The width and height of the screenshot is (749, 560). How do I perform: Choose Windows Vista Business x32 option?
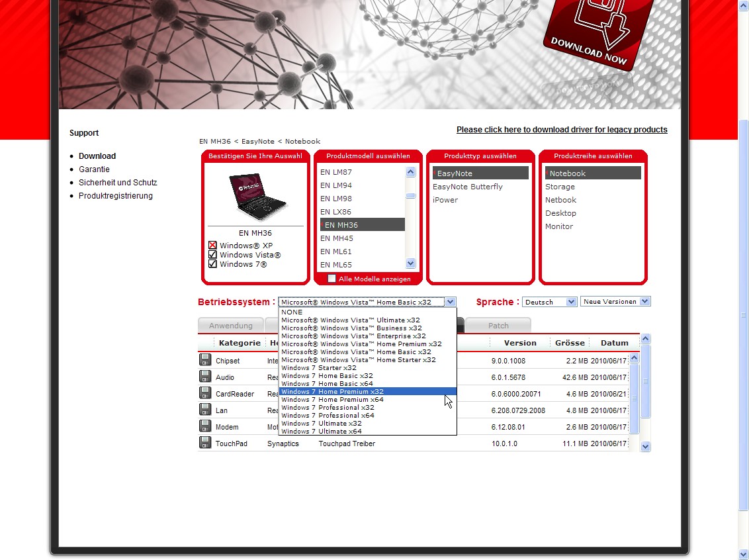[367, 328]
